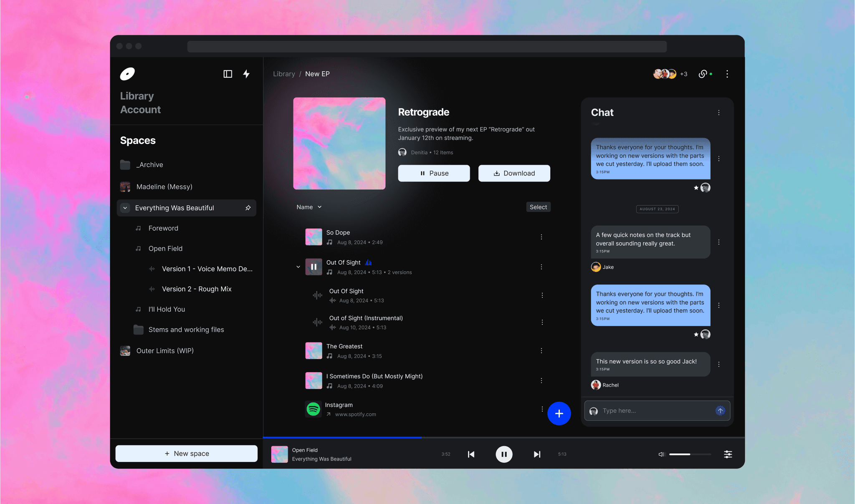Pause playback of Out Of Sight in the track list
This screenshot has height=504, width=855.
click(314, 267)
